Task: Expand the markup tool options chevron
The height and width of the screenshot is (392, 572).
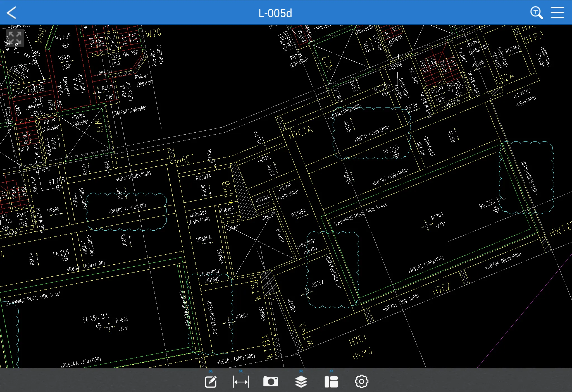Action: coord(211,371)
